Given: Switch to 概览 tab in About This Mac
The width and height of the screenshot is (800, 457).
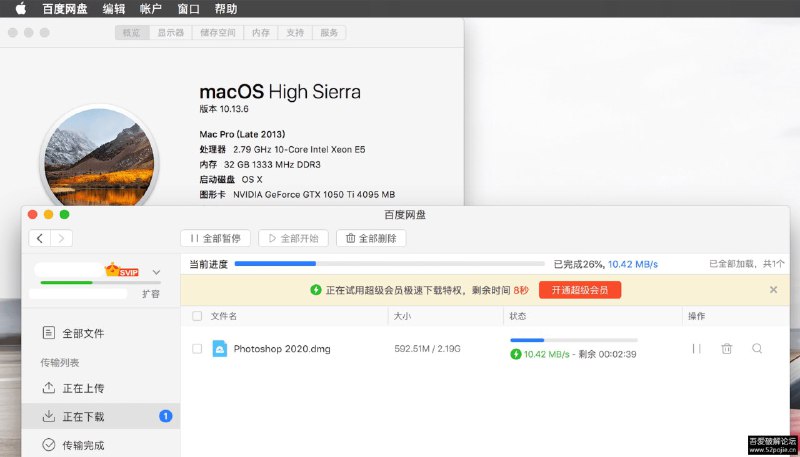Looking at the screenshot, I should tap(132, 33).
